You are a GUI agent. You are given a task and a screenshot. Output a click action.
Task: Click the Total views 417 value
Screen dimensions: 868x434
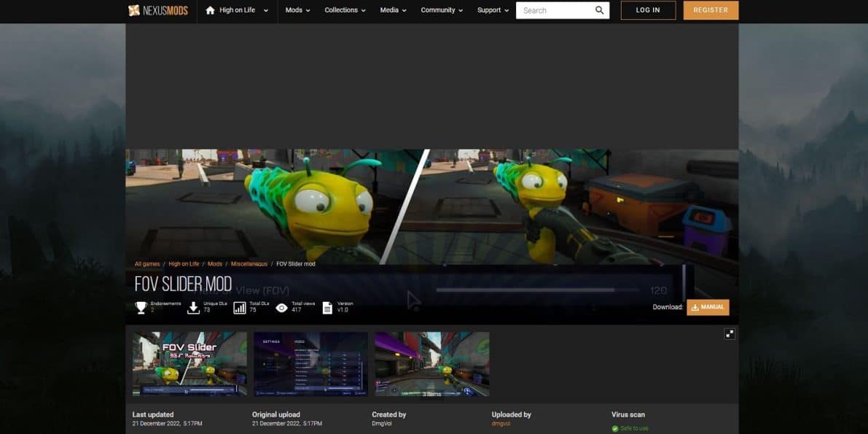[x=296, y=310]
